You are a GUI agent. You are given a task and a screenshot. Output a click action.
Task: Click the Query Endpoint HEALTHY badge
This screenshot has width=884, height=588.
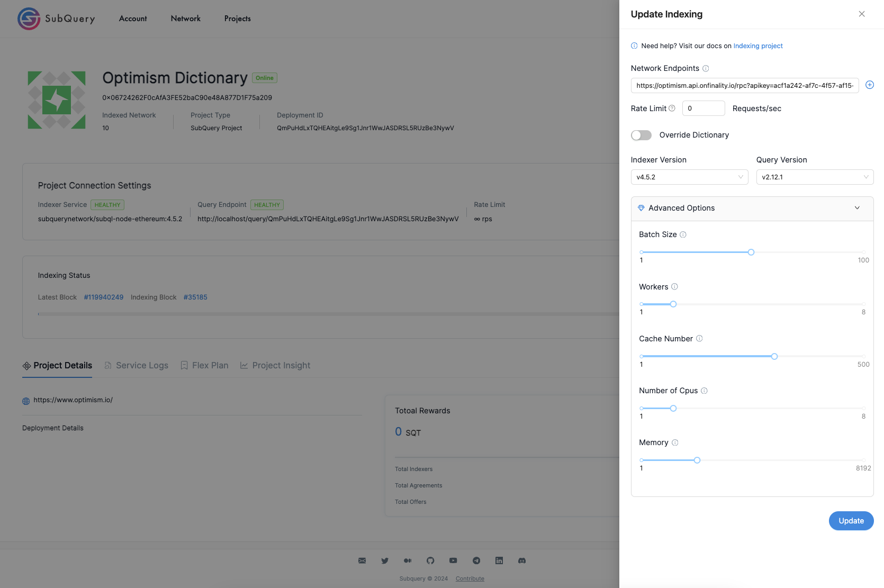[267, 205]
